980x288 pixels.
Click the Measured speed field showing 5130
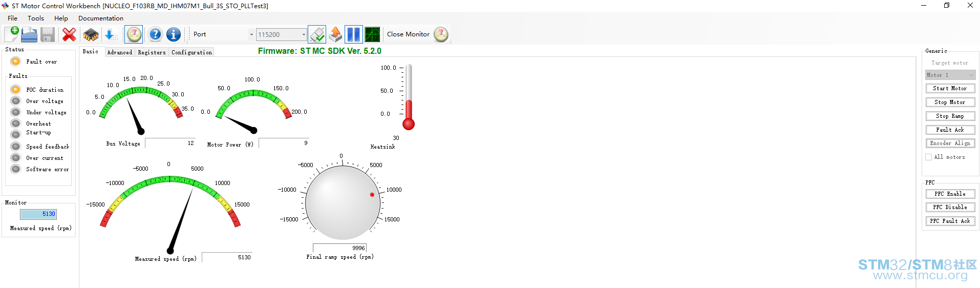click(227, 257)
